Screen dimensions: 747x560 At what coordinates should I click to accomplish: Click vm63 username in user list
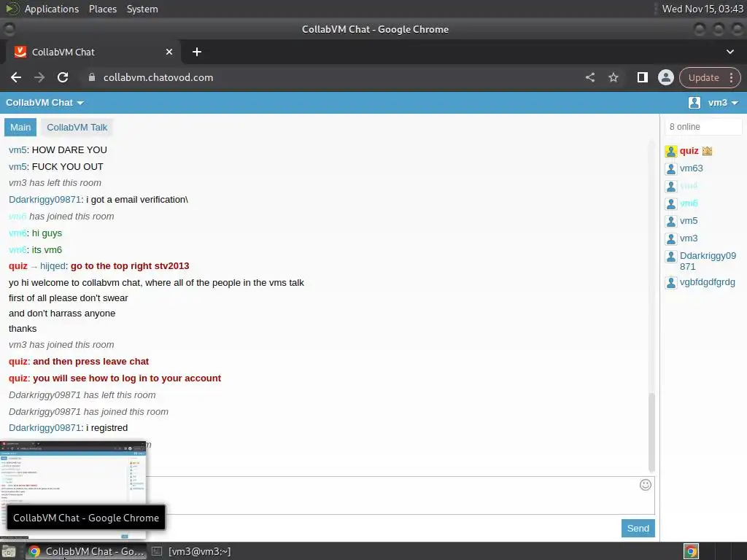(692, 168)
